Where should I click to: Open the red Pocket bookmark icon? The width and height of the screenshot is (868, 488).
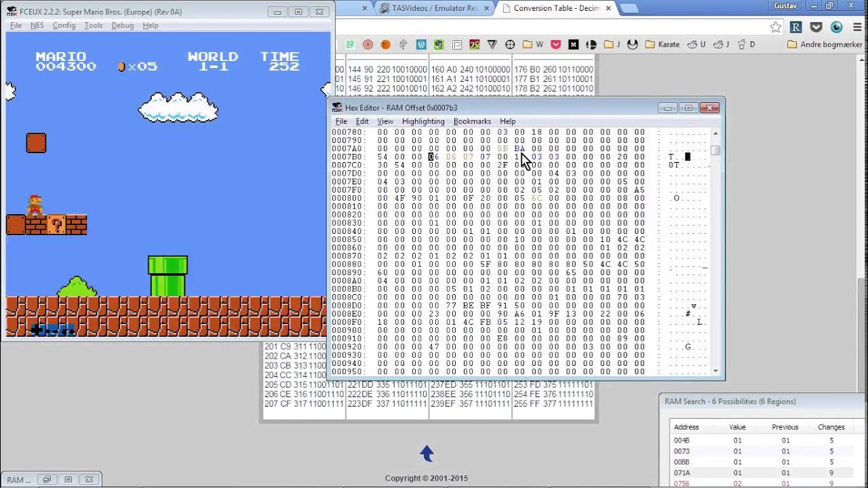(x=556, y=45)
